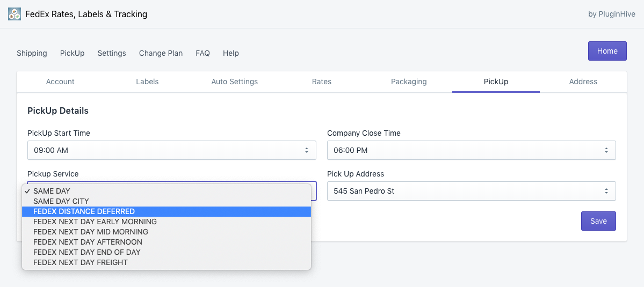The image size is (644, 287).
Task: Click the Company Close Time label
Action: click(x=364, y=133)
